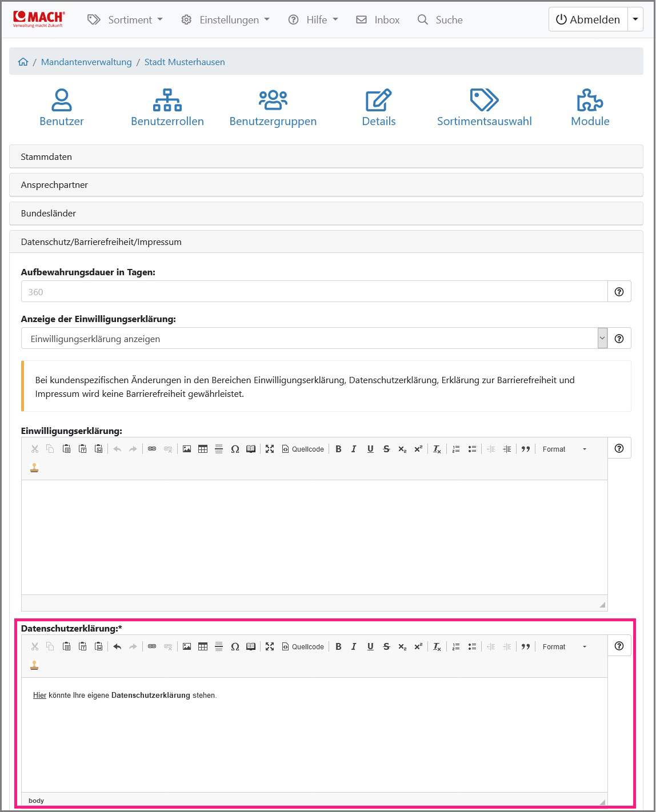The image size is (656, 812).
Task: Insert an image in the Datenschutzerklärung editor
Action: click(x=186, y=646)
